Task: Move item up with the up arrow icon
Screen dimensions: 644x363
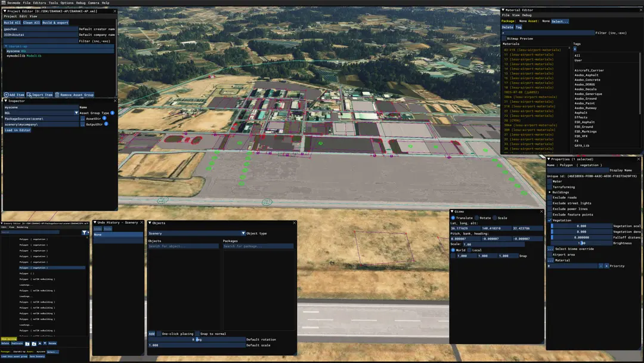Action: pos(40,343)
